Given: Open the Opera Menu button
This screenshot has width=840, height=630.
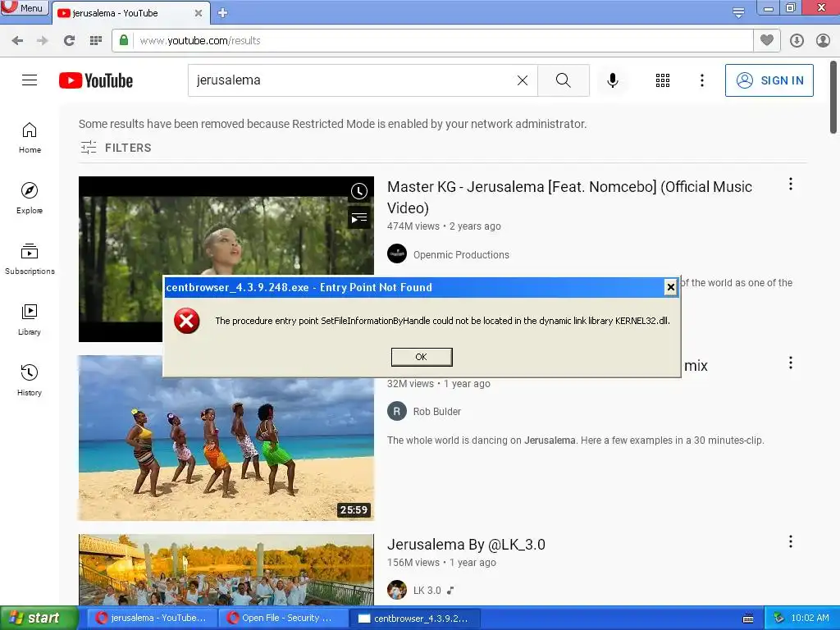Looking at the screenshot, I should tap(24, 7).
